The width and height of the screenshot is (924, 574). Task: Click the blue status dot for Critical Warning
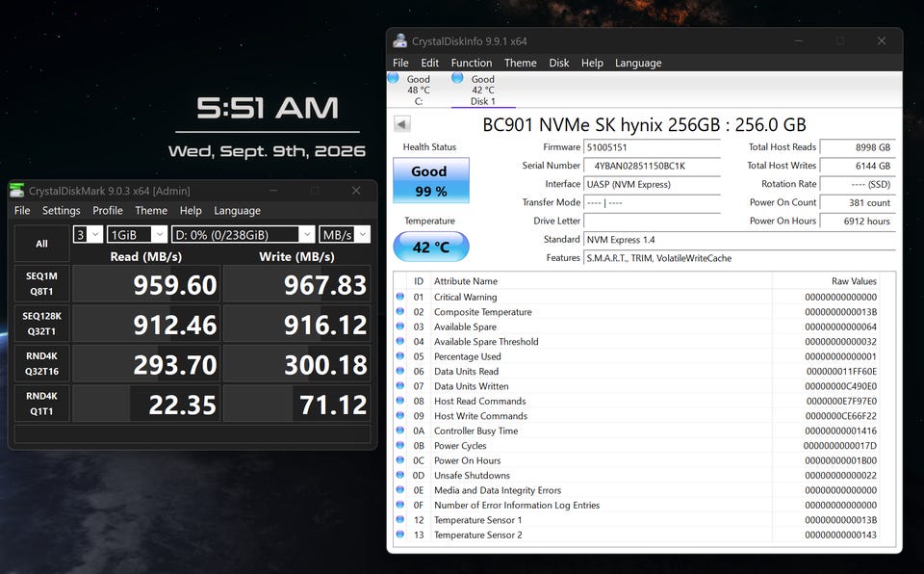coord(400,296)
